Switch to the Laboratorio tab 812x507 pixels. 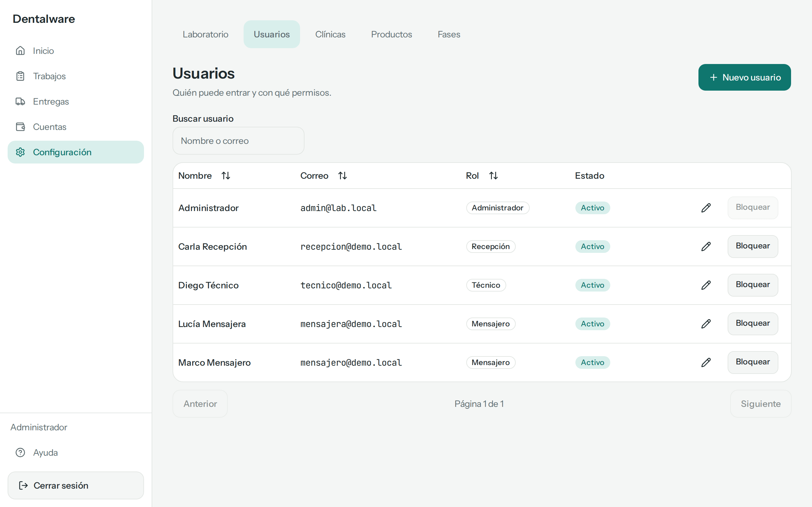[205, 34]
